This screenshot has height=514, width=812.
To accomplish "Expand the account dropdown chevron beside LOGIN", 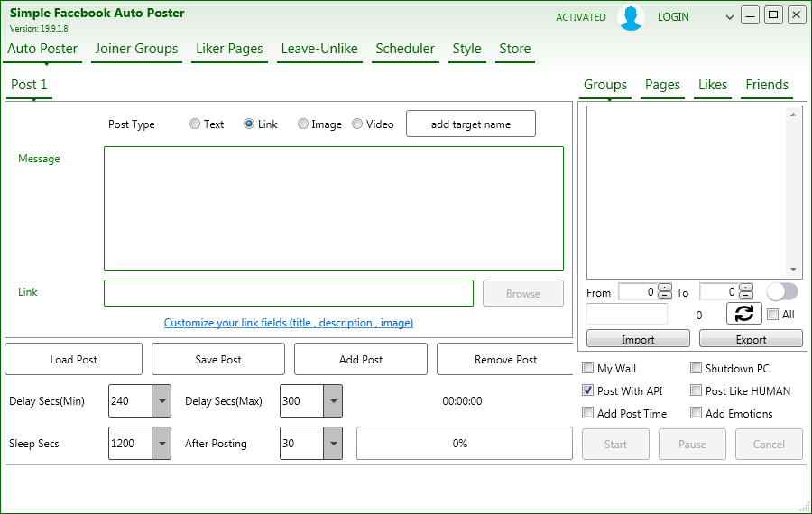I will click(729, 17).
